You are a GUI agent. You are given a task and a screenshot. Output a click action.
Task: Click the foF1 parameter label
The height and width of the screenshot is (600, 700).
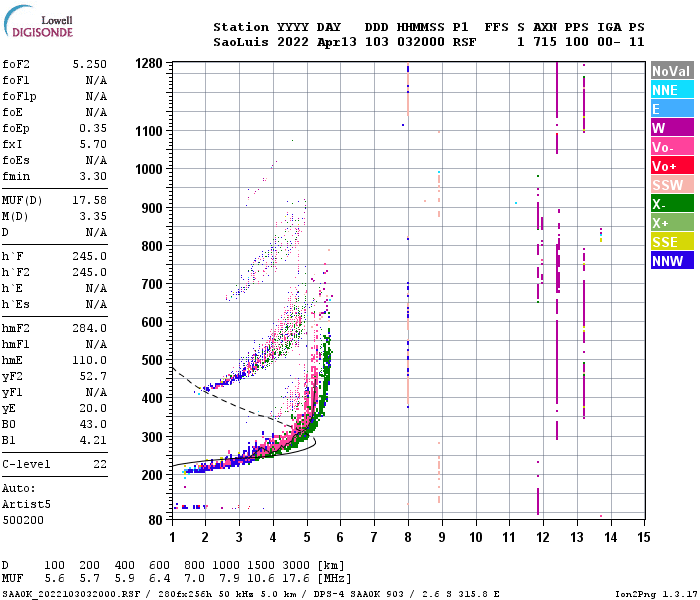click(x=16, y=80)
